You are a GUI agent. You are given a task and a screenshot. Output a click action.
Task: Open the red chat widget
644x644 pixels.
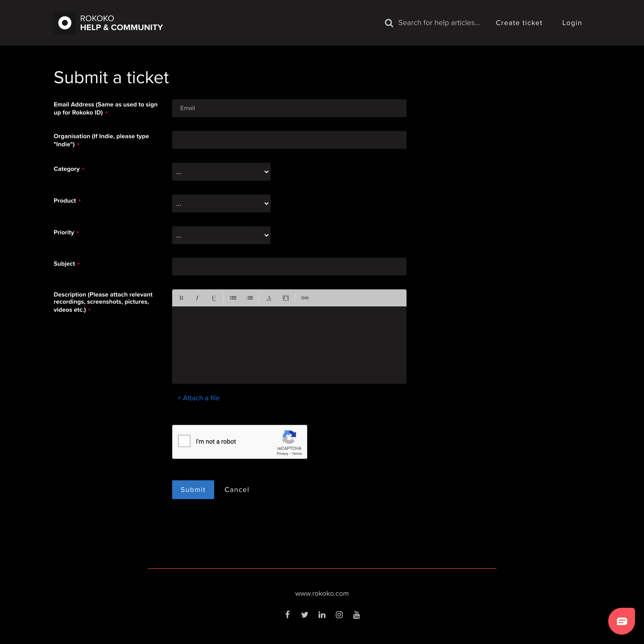tap(621, 621)
